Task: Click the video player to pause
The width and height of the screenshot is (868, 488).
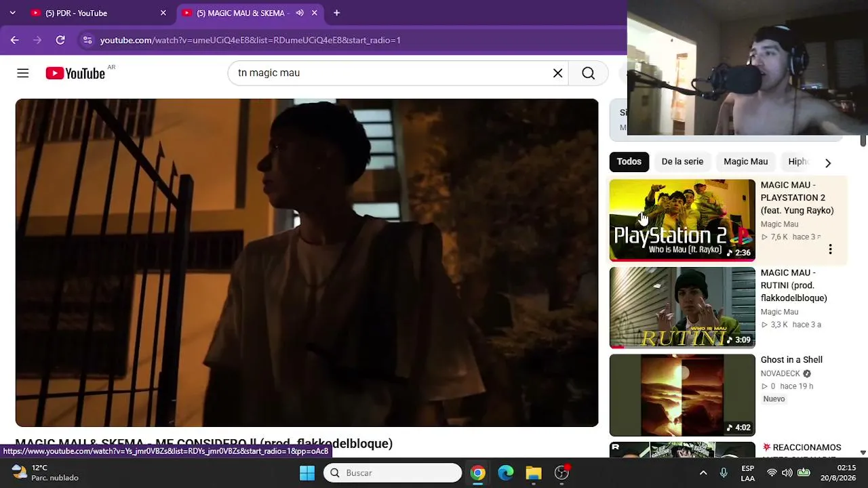Action: 307,263
